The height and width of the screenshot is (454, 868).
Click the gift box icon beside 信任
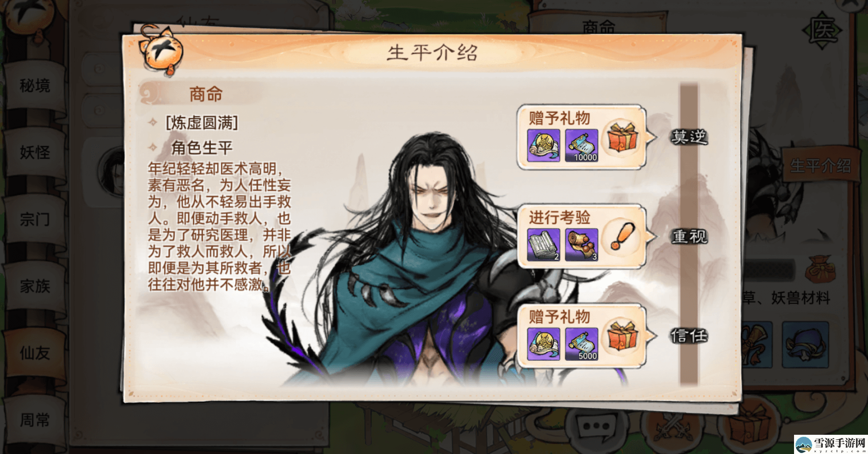[x=622, y=335]
